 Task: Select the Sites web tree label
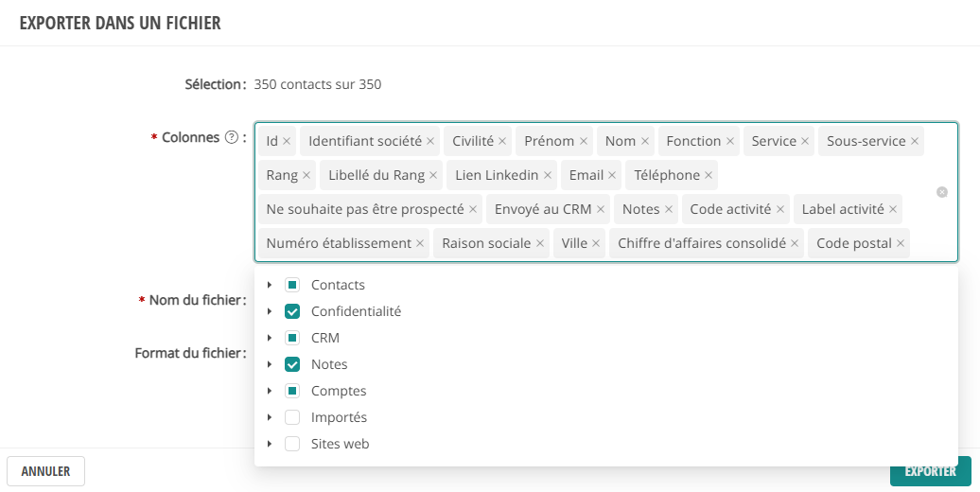click(x=340, y=444)
